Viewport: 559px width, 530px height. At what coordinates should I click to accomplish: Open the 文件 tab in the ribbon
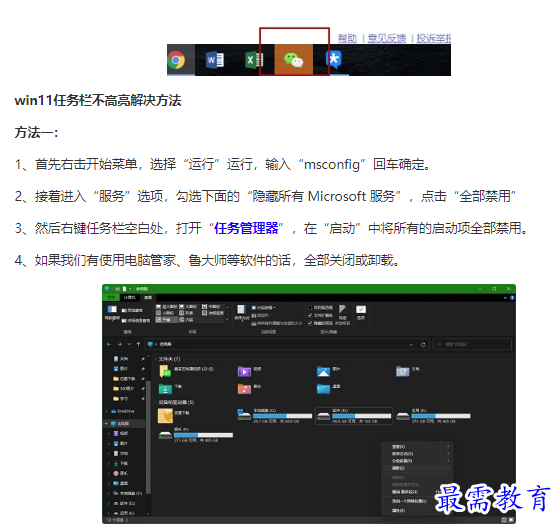(x=111, y=297)
